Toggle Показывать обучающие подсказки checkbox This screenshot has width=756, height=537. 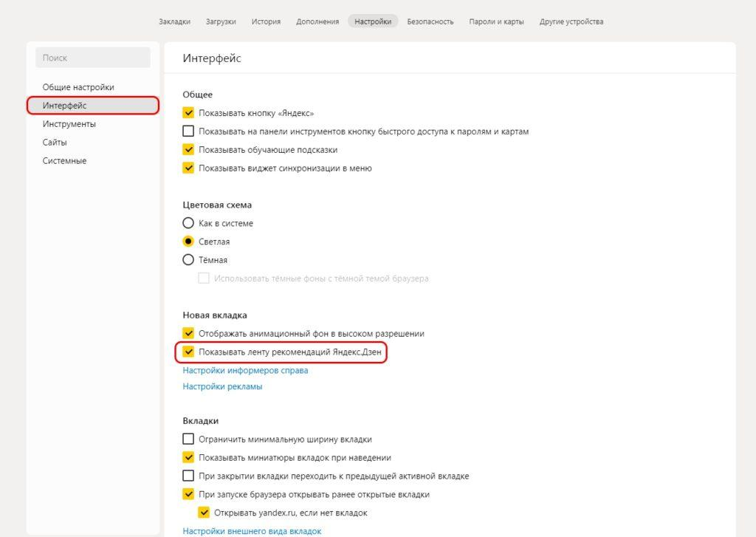[188, 149]
